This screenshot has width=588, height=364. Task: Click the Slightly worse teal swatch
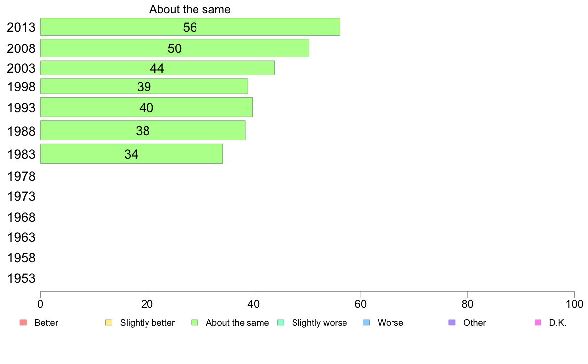281,323
